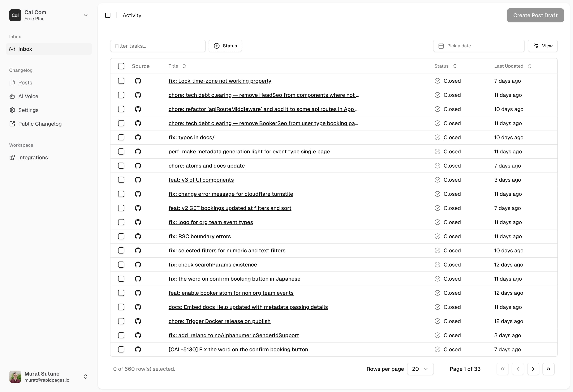Click the Filter tasks input field
Image resolution: width=573 pixels, height=392 pixels.
[x=158, y=46]
